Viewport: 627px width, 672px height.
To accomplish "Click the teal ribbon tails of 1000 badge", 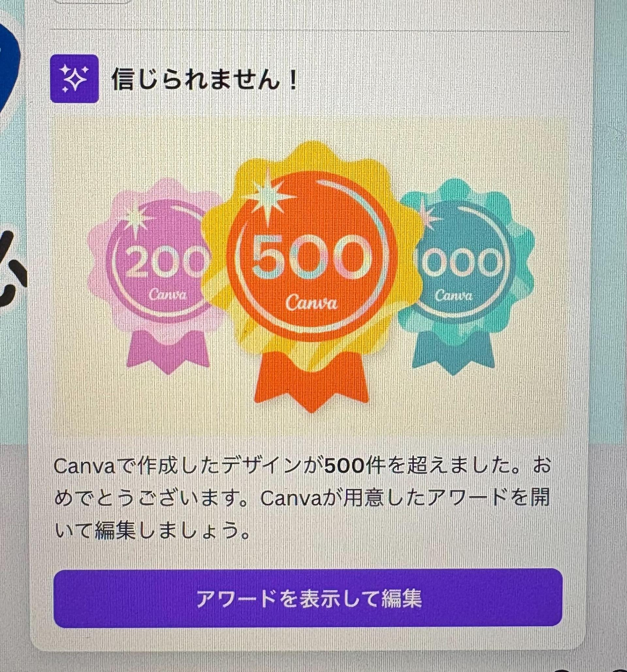I will pyautogui.click(x=453, y=352).
